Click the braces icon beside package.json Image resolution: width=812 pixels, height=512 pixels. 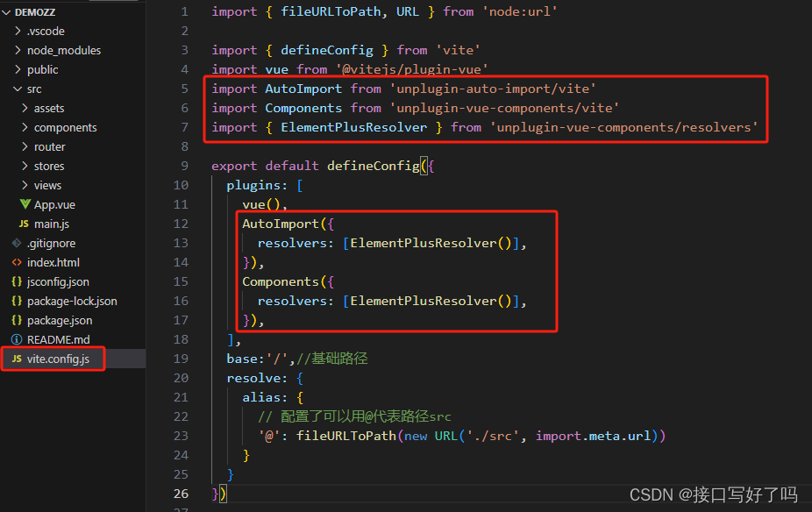17,320
